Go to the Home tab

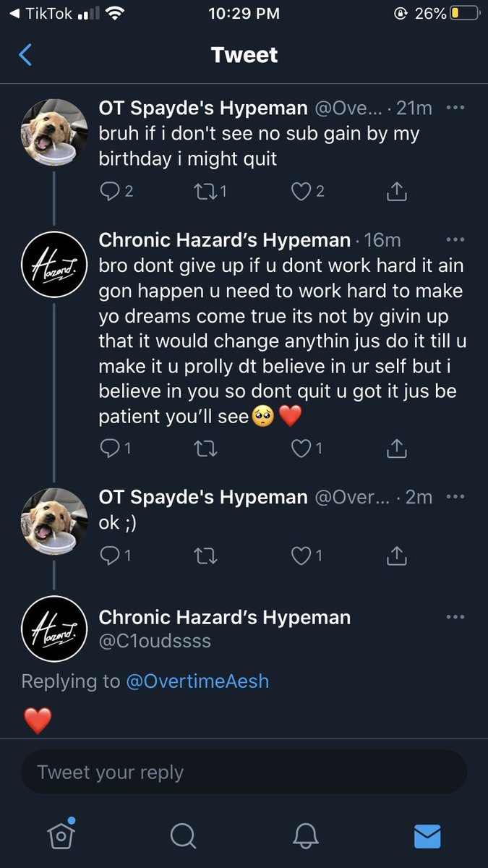[x=61, y=835]
